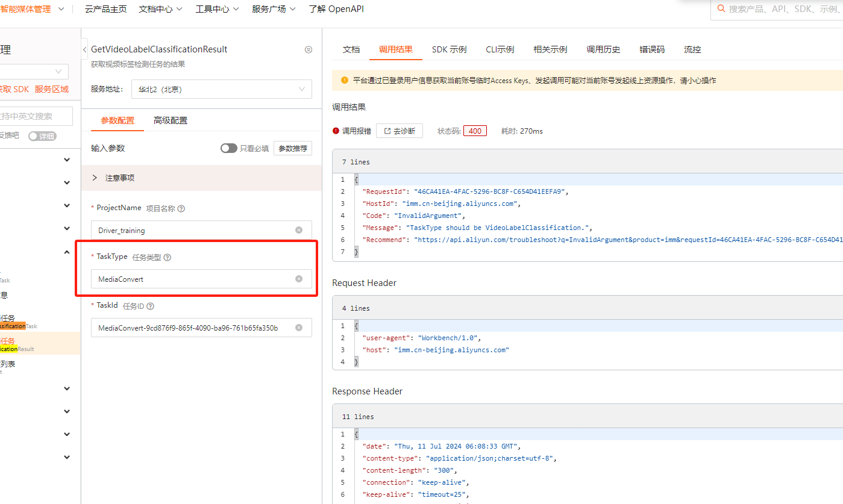Screen dimensions: 843x504
Task: Open the 文档中心 dropdown menu
Action: click(162, 9)
